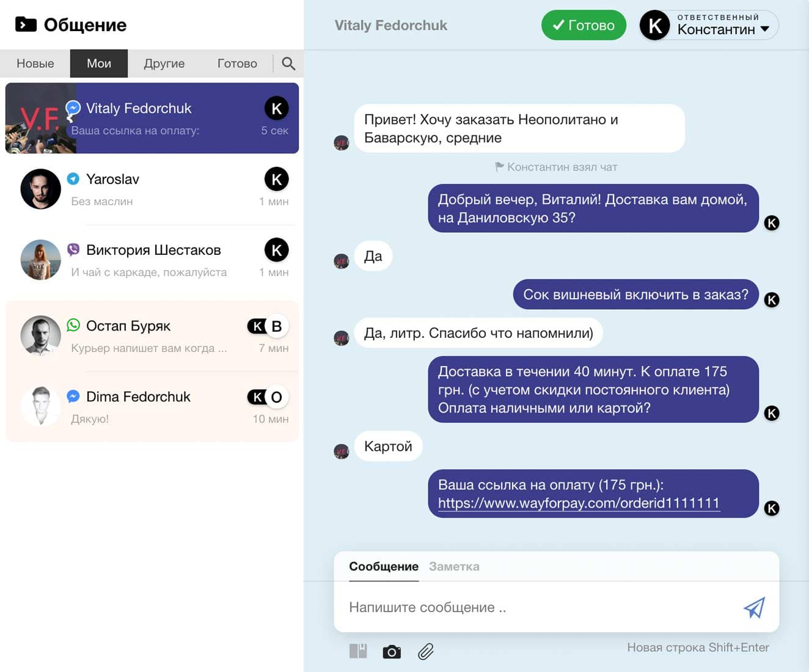
Task: Click Yaroslav's profile photo thumbnail
Action: point(40,189)
